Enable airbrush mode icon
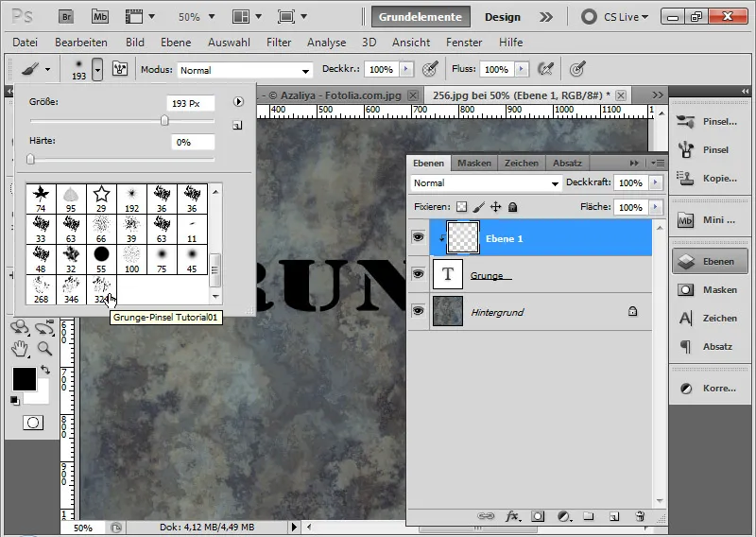This screenshot has height=537, width=756. coord(545,69)
